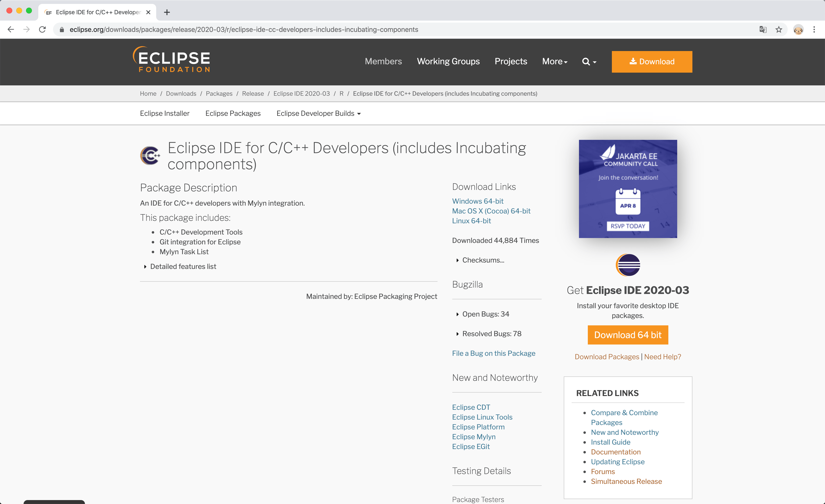Click File a Bug on this Package
825x504 pixels.
pyautogui.click(x=494, y=353)
